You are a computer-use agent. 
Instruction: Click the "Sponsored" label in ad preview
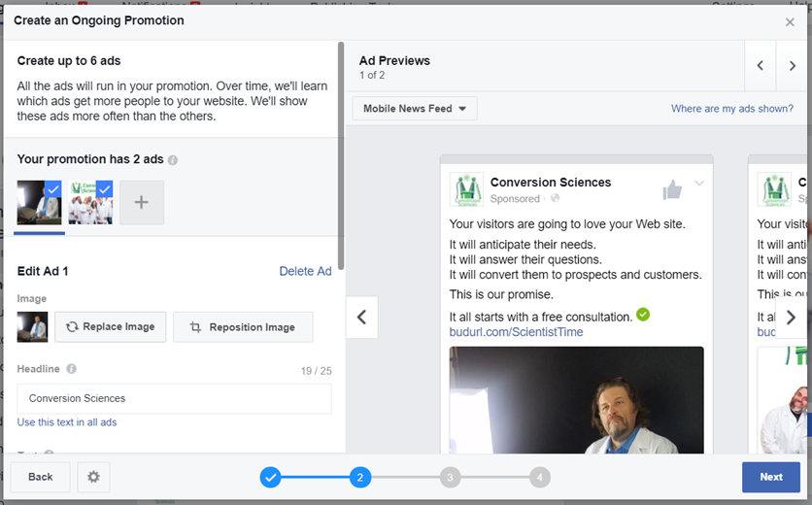coord(515,198)
